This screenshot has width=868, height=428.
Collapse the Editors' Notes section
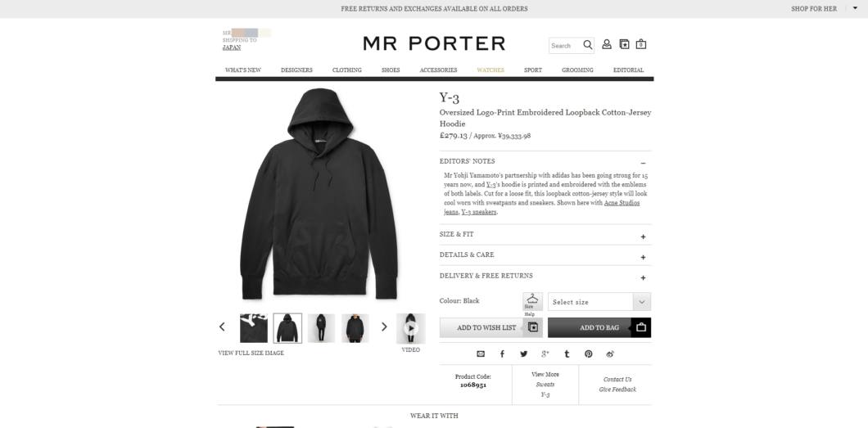644,163
